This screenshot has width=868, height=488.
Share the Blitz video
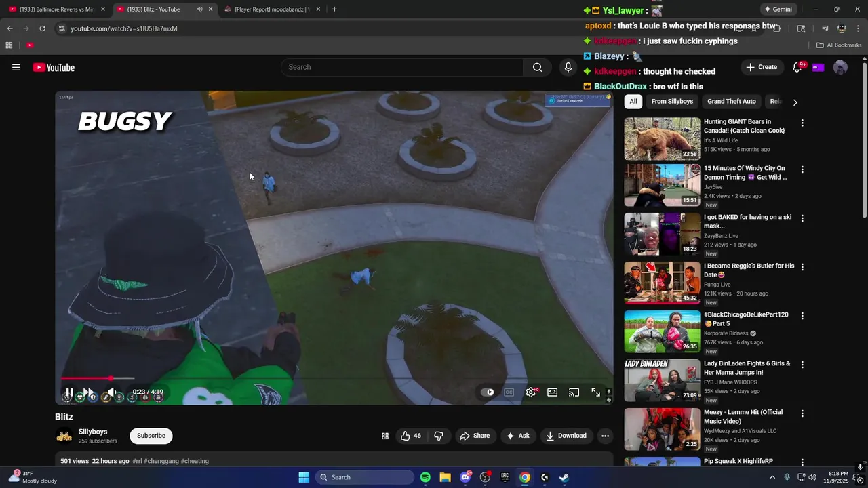point(475,436)
